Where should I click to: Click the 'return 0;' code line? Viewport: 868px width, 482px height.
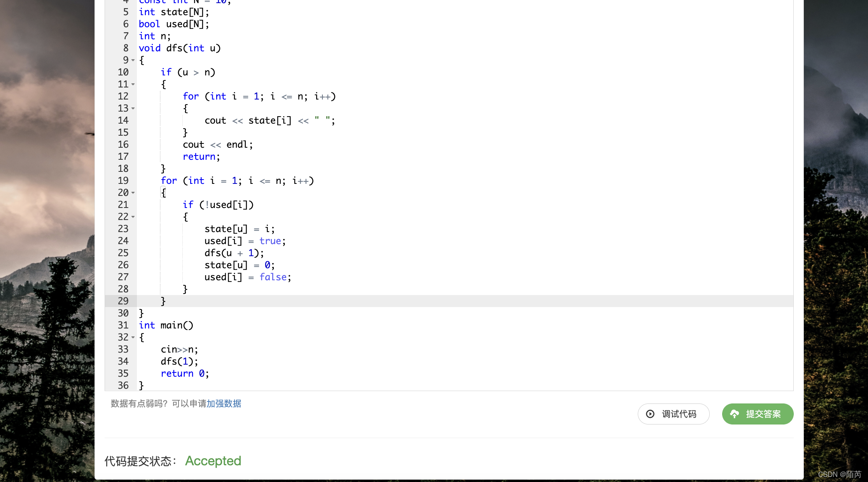[x=185, y=374]
